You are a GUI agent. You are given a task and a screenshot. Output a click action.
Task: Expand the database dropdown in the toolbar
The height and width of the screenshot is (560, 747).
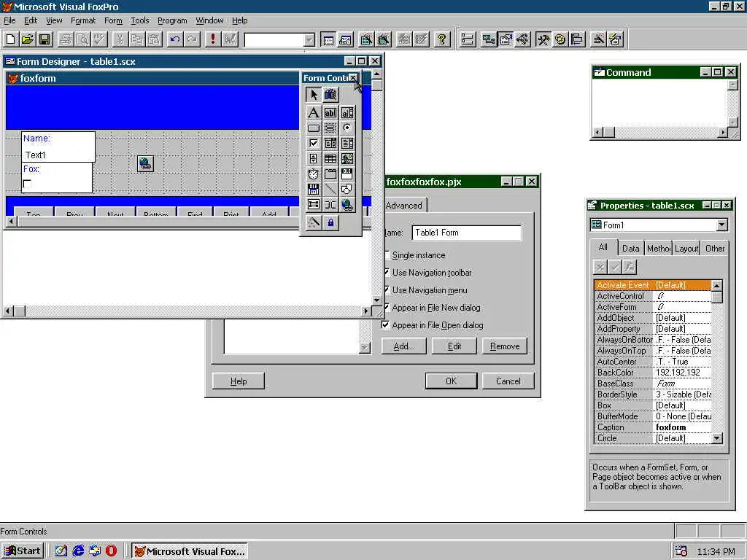point(309,40)
